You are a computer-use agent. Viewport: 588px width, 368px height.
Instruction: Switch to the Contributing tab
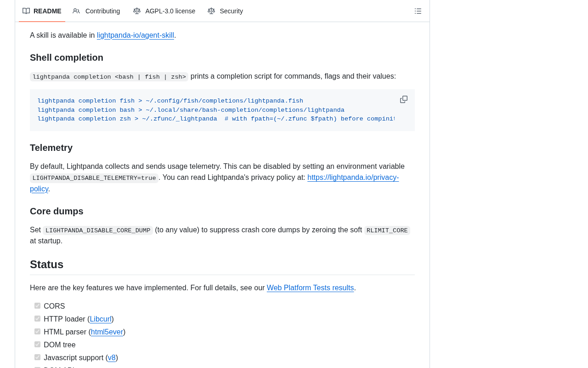click(x=96, y=11)
